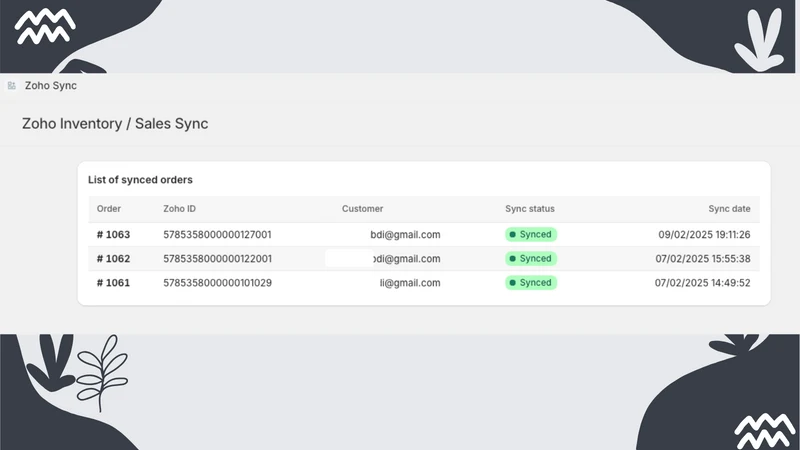This screenshot has height=450, width=800.
Task: Select Zoho ID 5785358000000127001
Action: point(217,235)
